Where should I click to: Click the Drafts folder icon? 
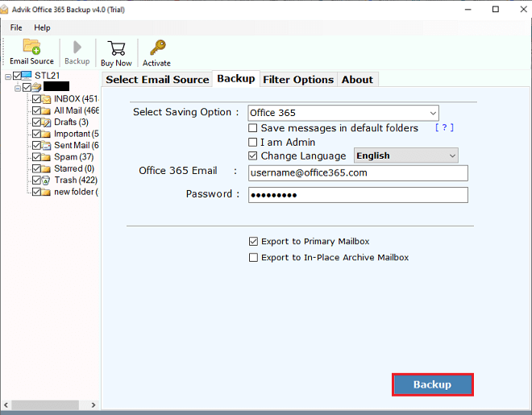pyautogui.click(x=46, y=122)
